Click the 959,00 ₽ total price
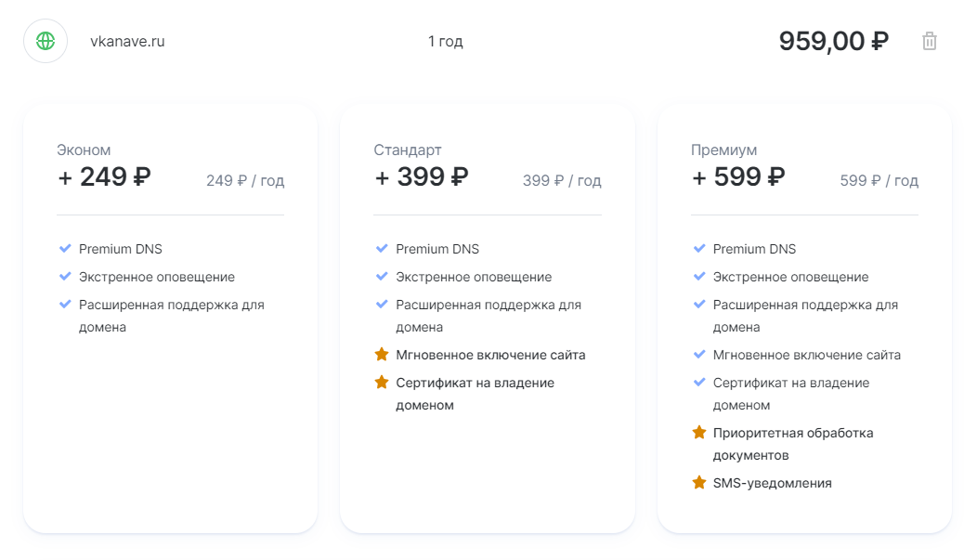 [834, 41]
